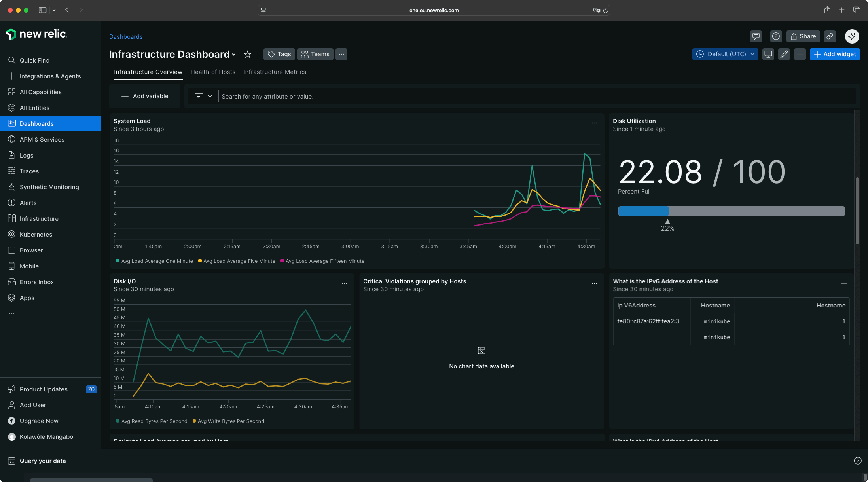Open the Traces section
This screenshot has width=868, height=482.
click(29, 171)
